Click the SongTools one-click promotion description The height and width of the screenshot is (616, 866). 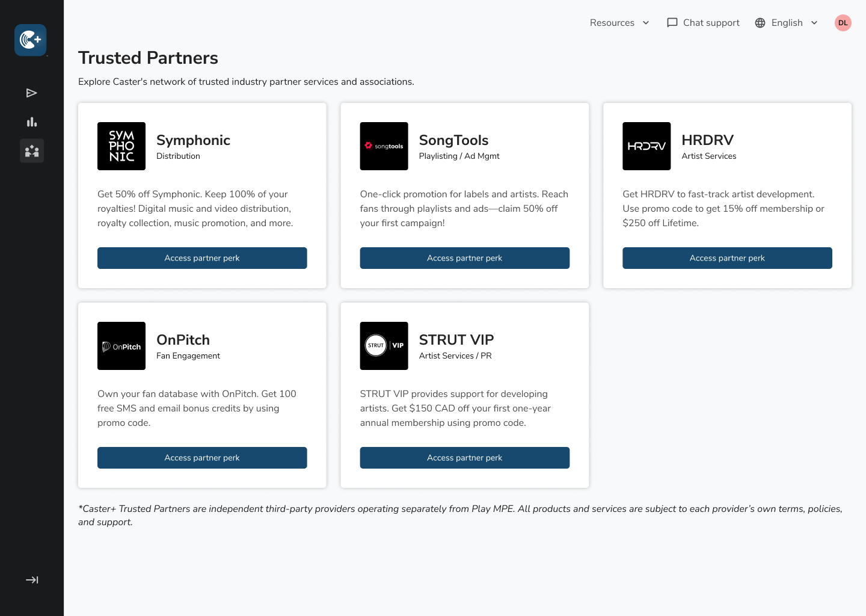pyautogui.click(x=464, y=209)
